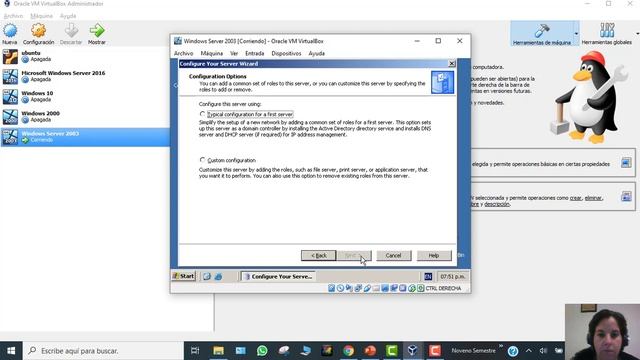Select Herramientas de máquina hammer tool
The width and height of the screenshot is (640, 360).
point(542,33)
